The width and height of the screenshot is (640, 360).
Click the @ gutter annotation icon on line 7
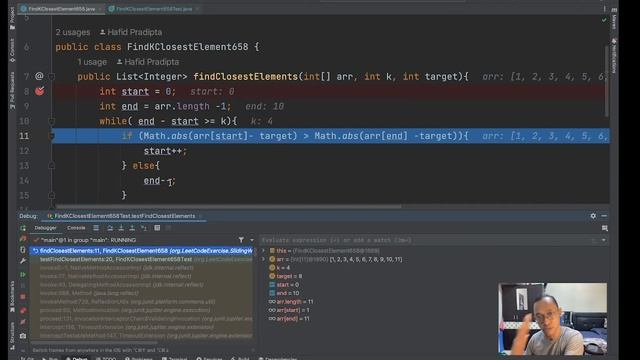coord(39,76)
